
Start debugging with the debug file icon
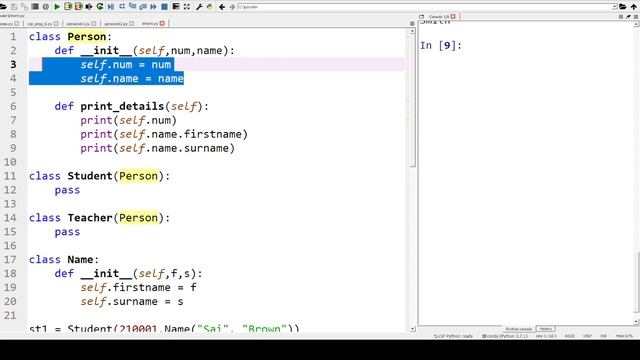[x=111, y=7]
